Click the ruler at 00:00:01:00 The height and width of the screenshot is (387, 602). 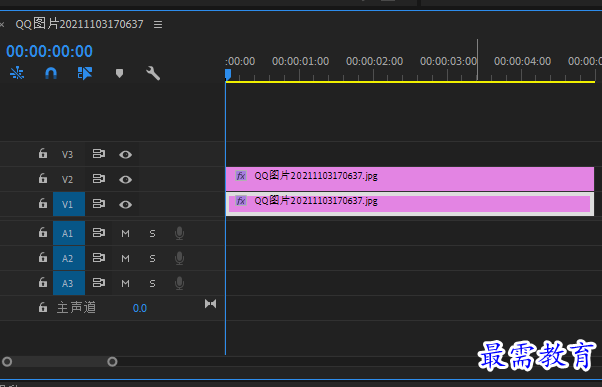pyautogui.click(x=300, y=61)
